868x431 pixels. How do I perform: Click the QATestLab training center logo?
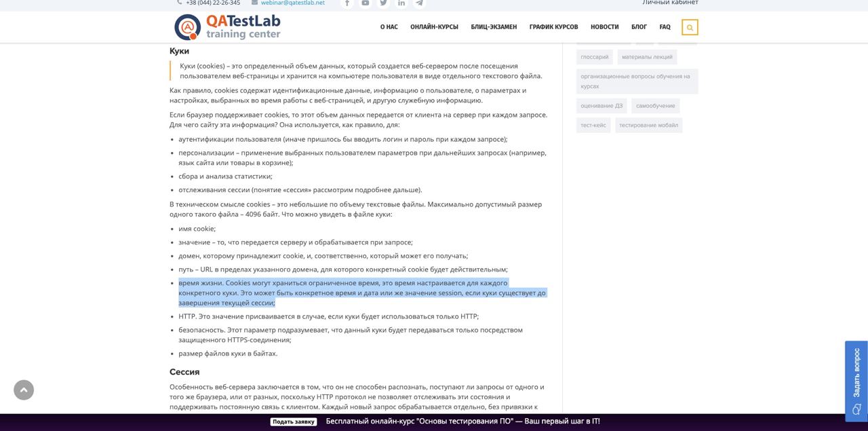(227, 27)
